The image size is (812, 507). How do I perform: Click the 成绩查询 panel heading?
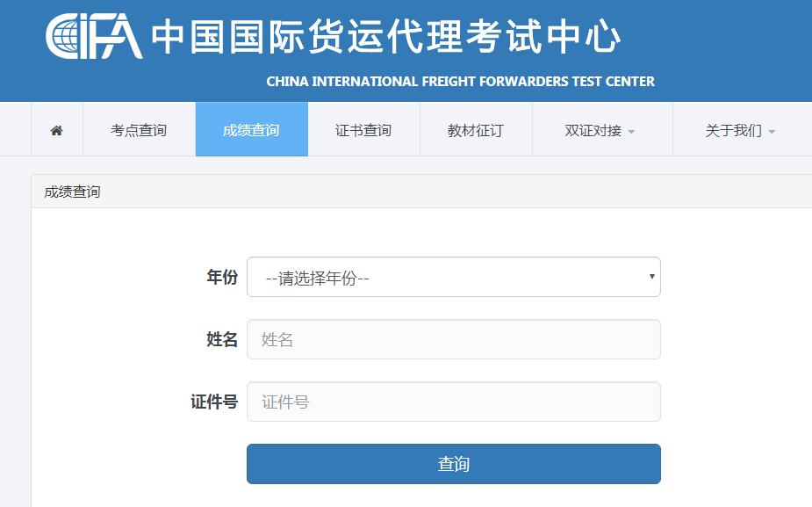click(x=73, y=192)
